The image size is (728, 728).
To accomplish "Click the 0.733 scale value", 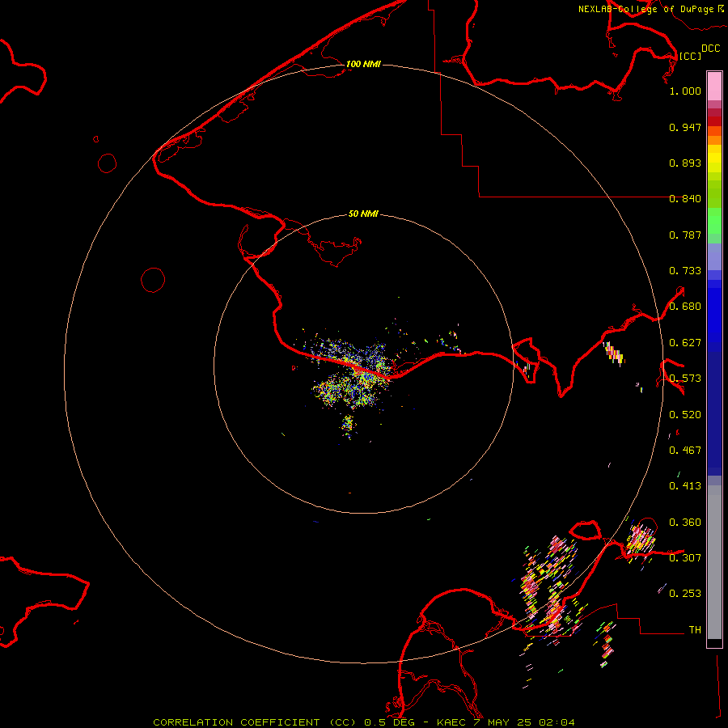I will [x=685, y=271].
